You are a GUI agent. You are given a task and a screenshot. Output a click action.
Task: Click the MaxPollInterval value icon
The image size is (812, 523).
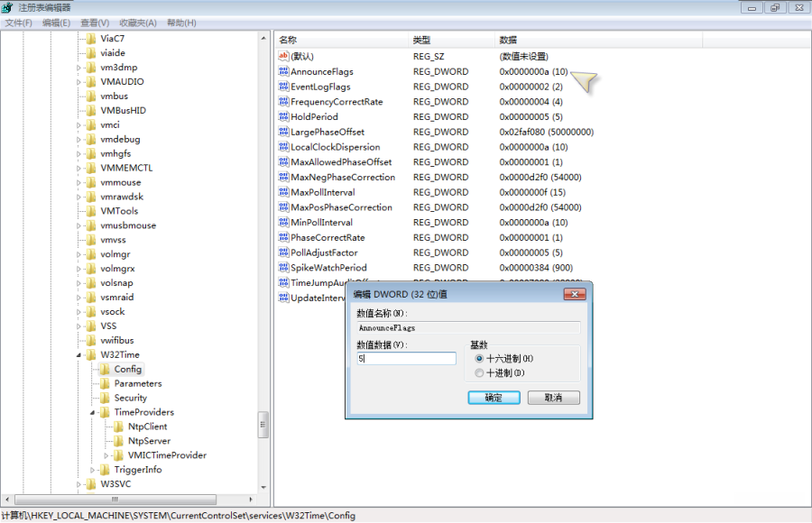283,192
